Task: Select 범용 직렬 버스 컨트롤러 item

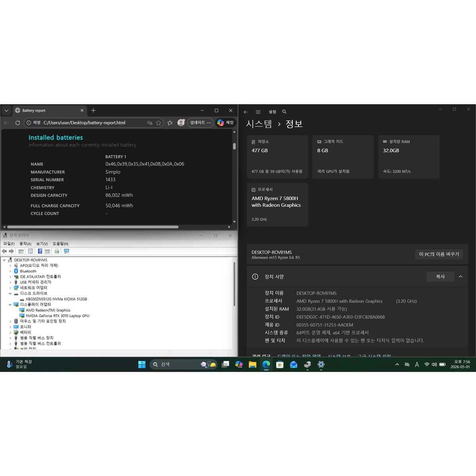Action: pyautogui.click(x=40, y=344)
